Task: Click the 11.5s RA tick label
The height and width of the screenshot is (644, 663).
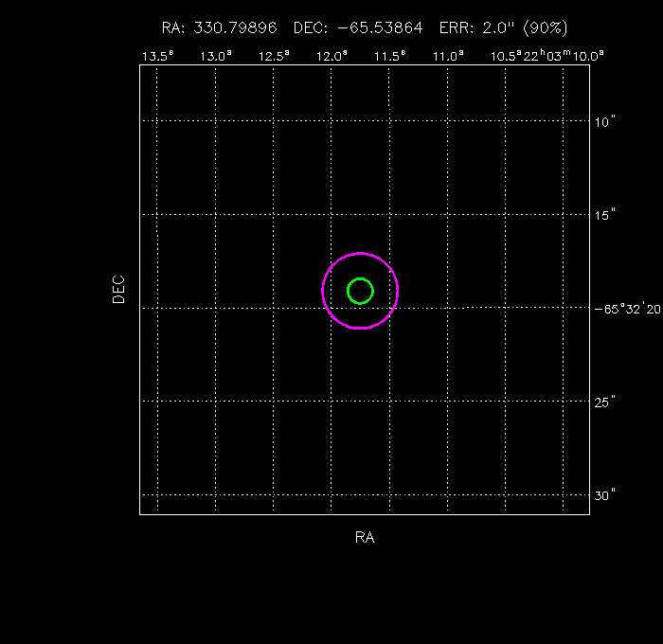Action: 389,56
